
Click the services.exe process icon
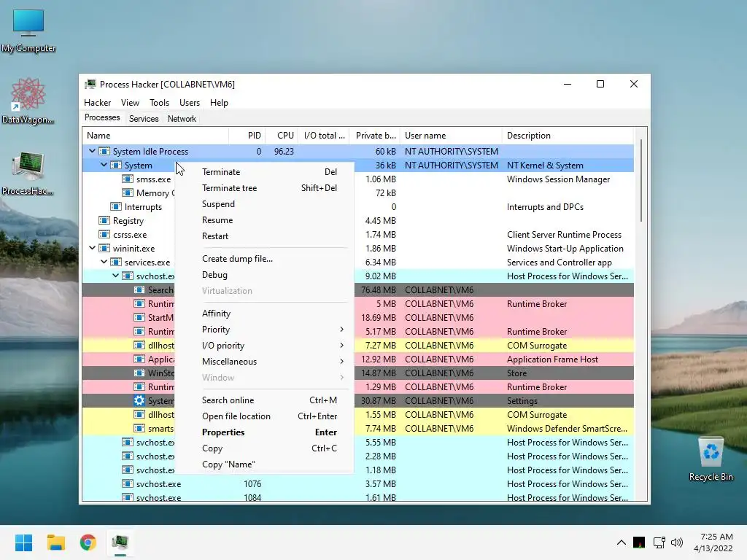coord(116,262)
